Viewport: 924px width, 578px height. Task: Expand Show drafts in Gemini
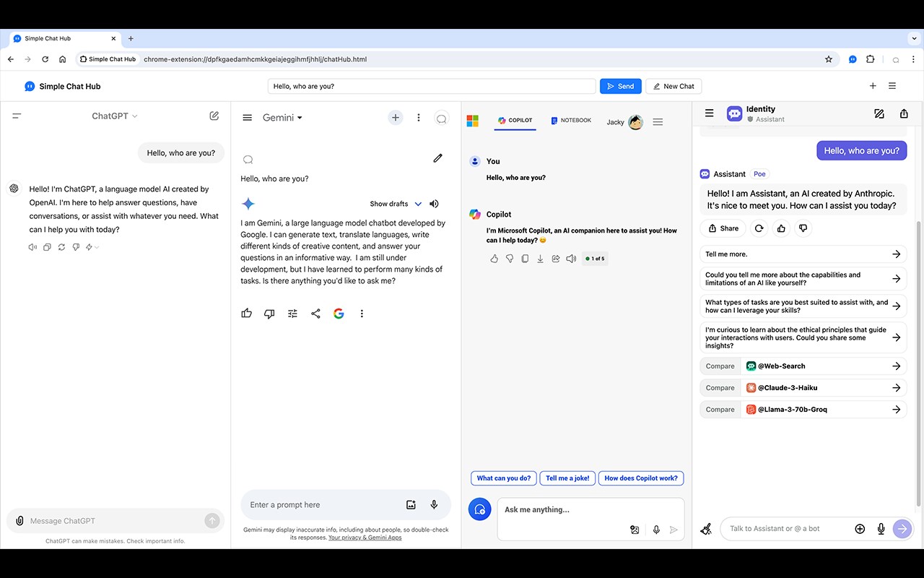click(396, 204)
